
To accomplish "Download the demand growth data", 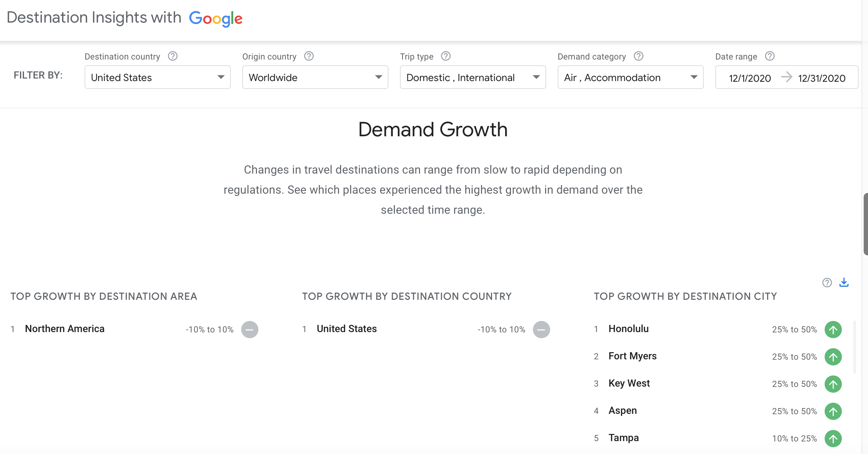I will tap(844, 283).
